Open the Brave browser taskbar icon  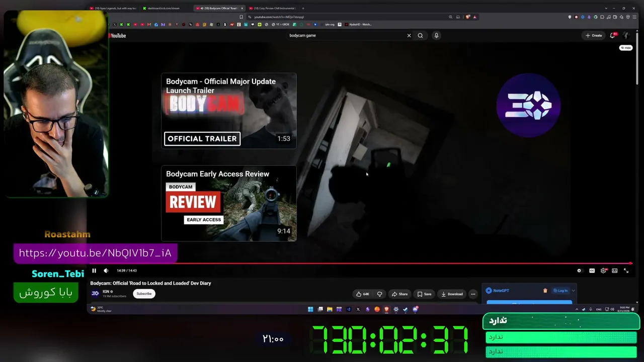[x=386, y=309]
